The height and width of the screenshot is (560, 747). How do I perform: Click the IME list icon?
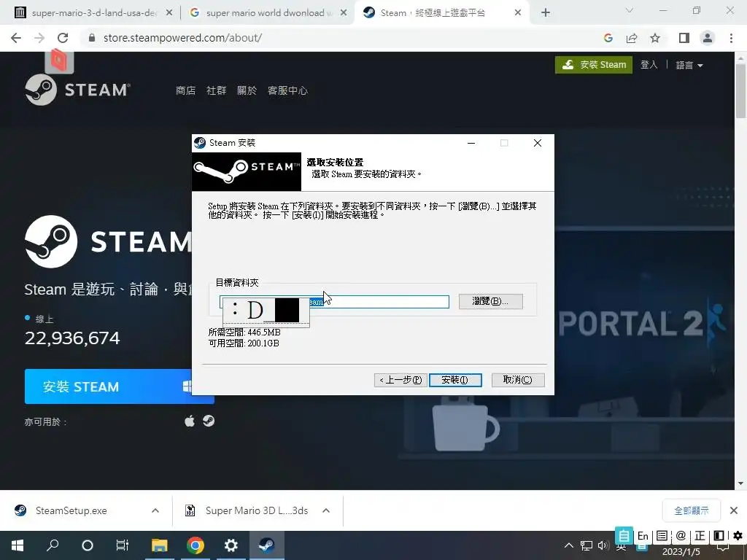(662, 536)
